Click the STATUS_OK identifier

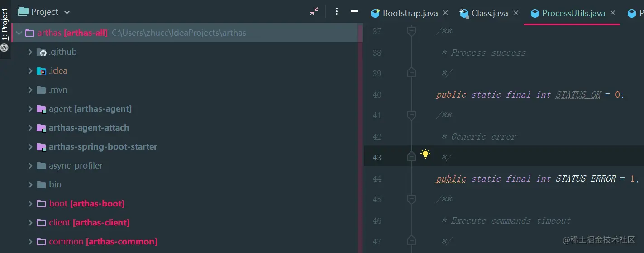tap(578, 95)
